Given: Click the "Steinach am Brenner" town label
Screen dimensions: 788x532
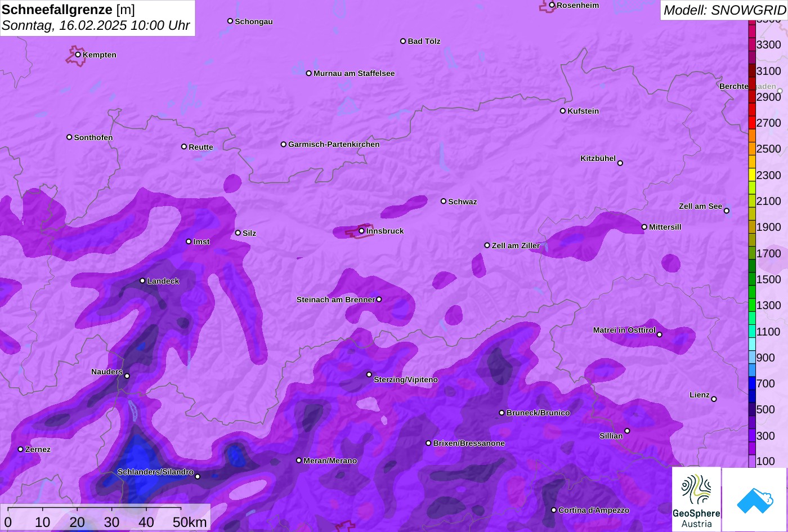Looking at the screenshot, I should click(335, 299).
